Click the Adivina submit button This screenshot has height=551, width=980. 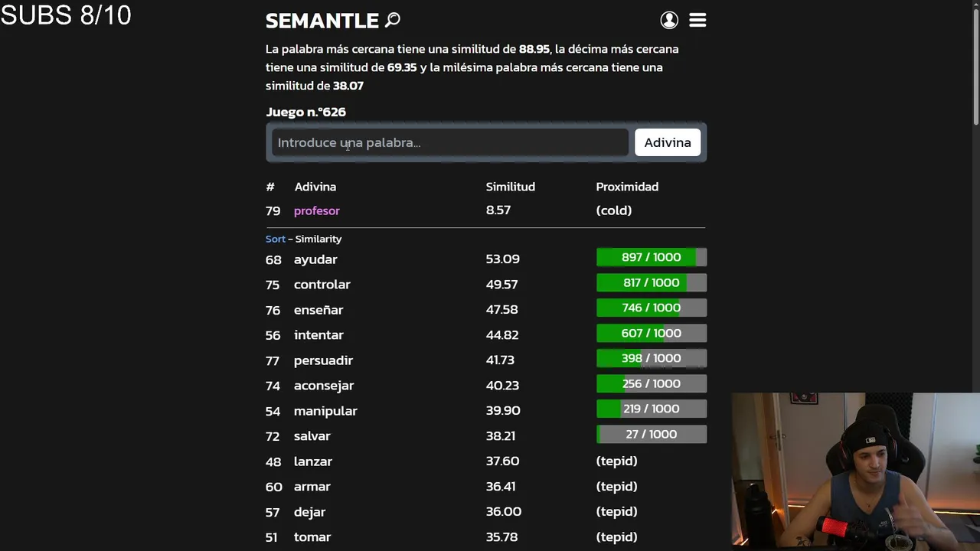[x=667, y=142]
